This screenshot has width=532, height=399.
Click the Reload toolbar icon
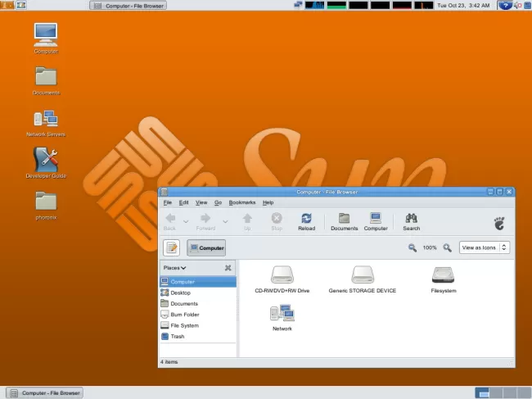coord(306,221)
